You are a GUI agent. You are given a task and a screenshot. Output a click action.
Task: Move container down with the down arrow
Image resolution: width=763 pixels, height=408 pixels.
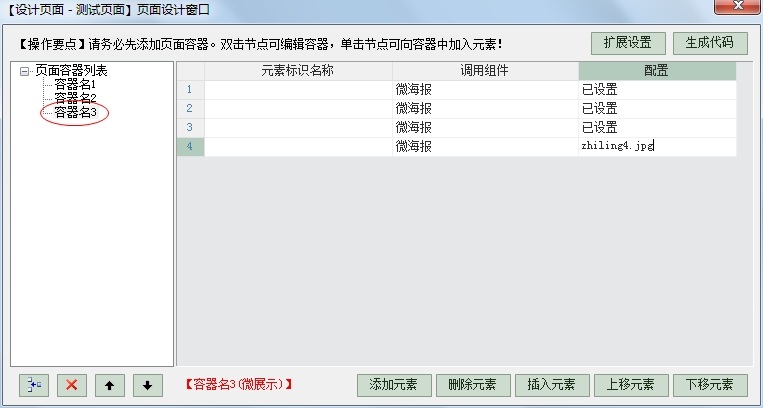[x=147, y=385]
